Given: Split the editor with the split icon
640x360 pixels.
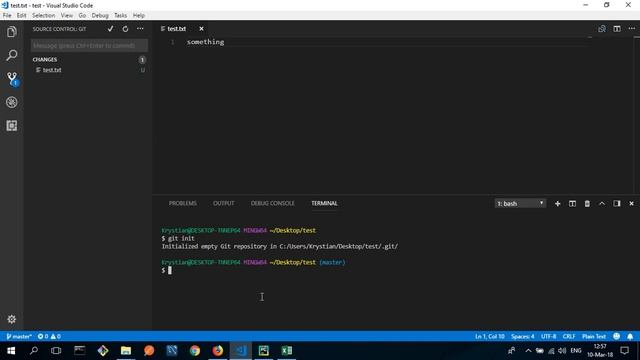Looking at the screenshot, I should click(617, 29).
